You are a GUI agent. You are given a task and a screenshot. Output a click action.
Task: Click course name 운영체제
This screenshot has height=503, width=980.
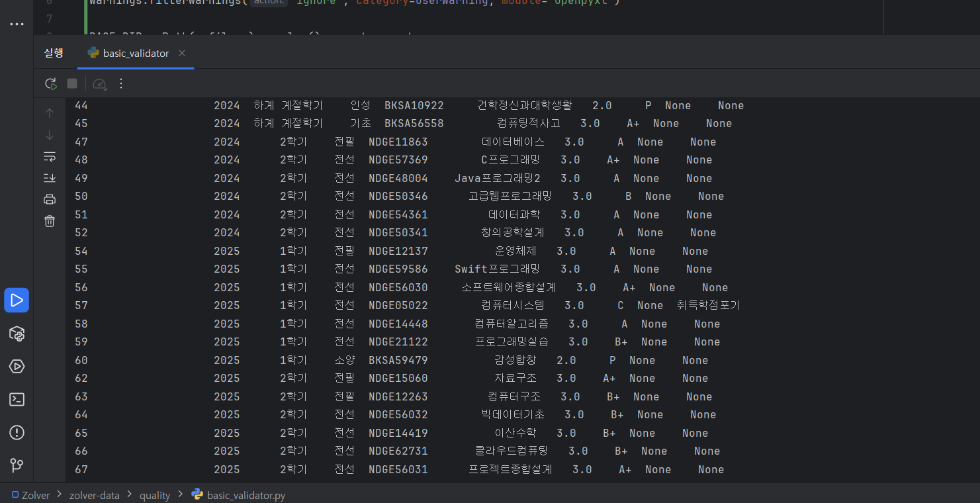pyautogui.click(x=515, y=251)
